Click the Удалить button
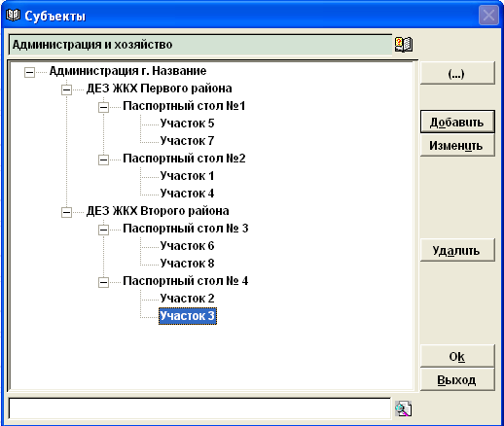The width and height of the screenshot is (504, 426). coord(457,250)
